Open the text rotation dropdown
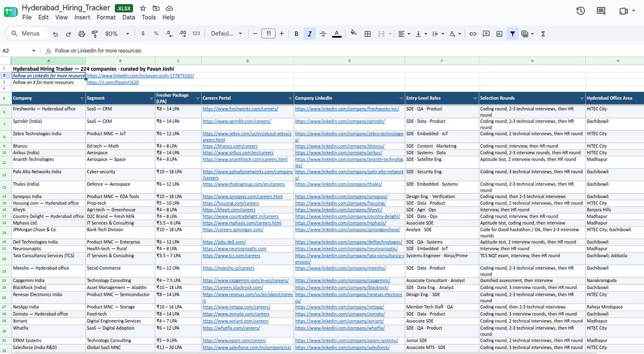The width and height of the screenshot is (644, 354). pyautogui.click(x=455, y=33)
